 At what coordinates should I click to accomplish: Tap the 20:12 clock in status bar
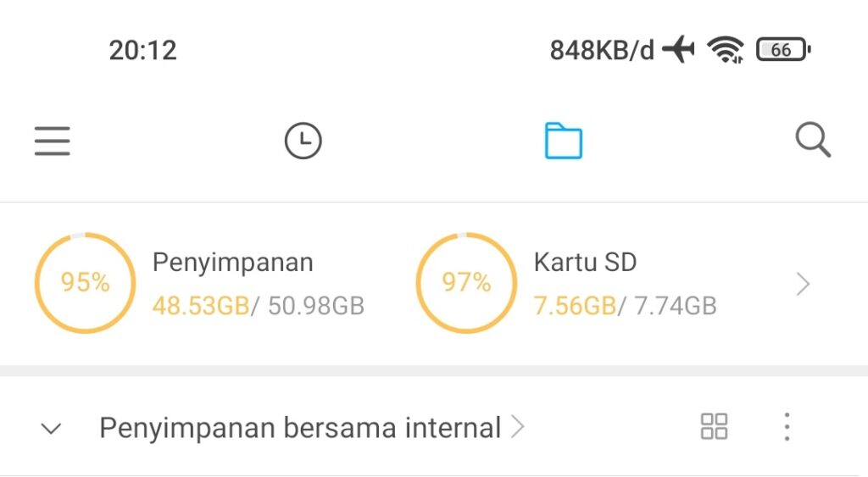click(x=142, y=50)
